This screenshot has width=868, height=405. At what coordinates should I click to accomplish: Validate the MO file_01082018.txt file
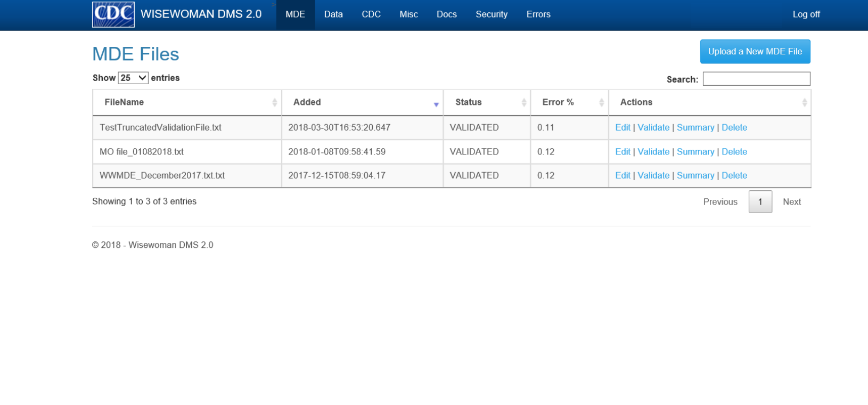click(x=653, y=152)
